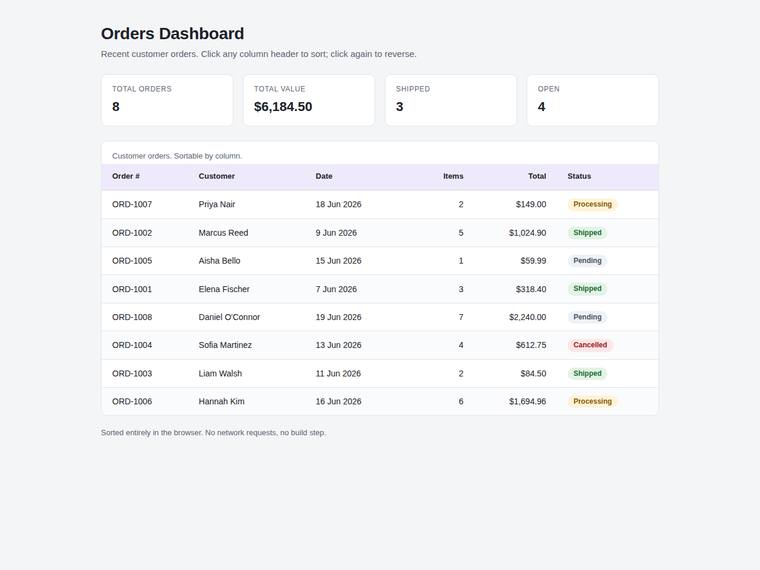Click items count 7 for ORD-1008
Viewport: 760px width, 570px height.
461,317
